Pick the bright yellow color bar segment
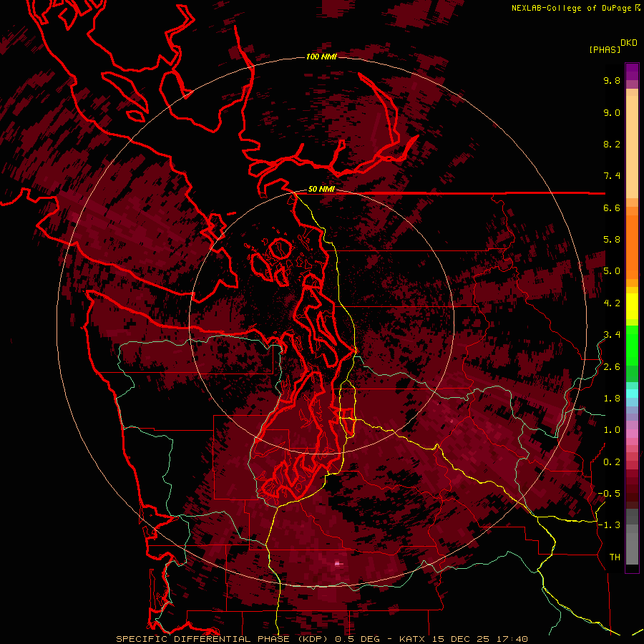The width and height of the screenshot is (644, 644). pyautogui.click(x=632, y=306)
